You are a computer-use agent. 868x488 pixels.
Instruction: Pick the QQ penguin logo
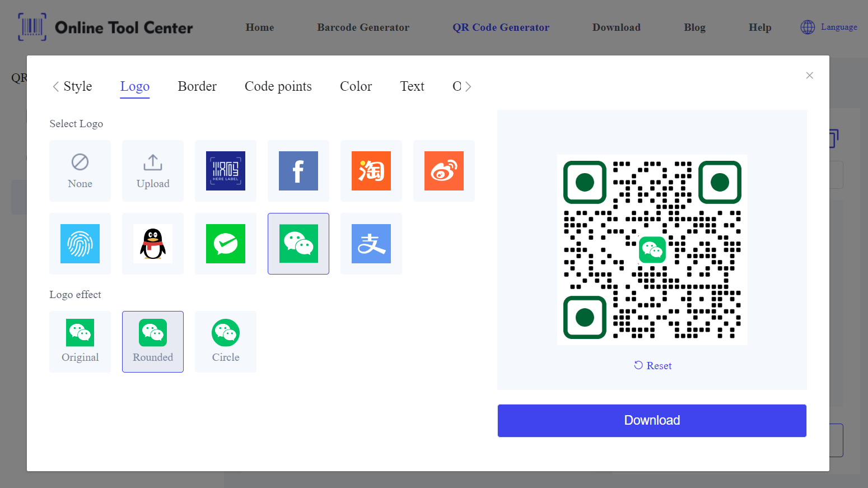153,244
